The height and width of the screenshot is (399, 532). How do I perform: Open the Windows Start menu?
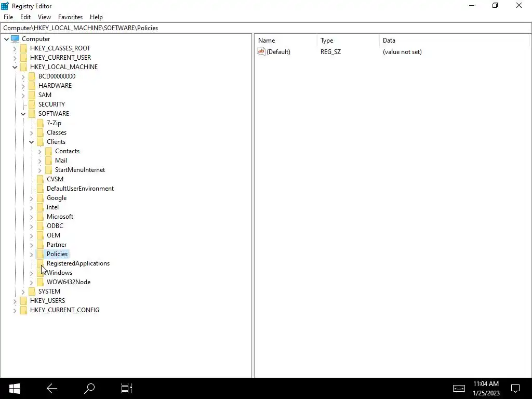[14, 389]
